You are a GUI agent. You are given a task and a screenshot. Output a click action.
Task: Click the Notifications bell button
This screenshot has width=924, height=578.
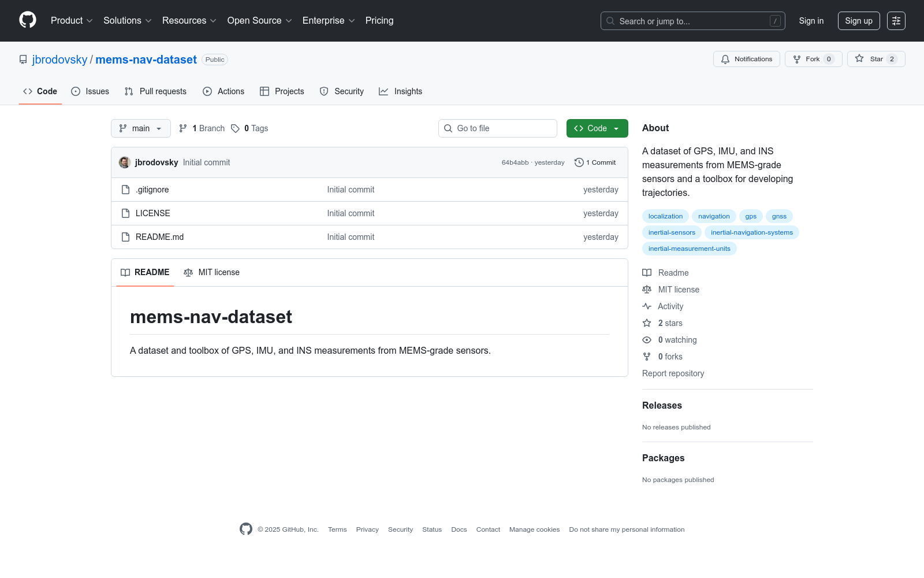tap(747, 59)
